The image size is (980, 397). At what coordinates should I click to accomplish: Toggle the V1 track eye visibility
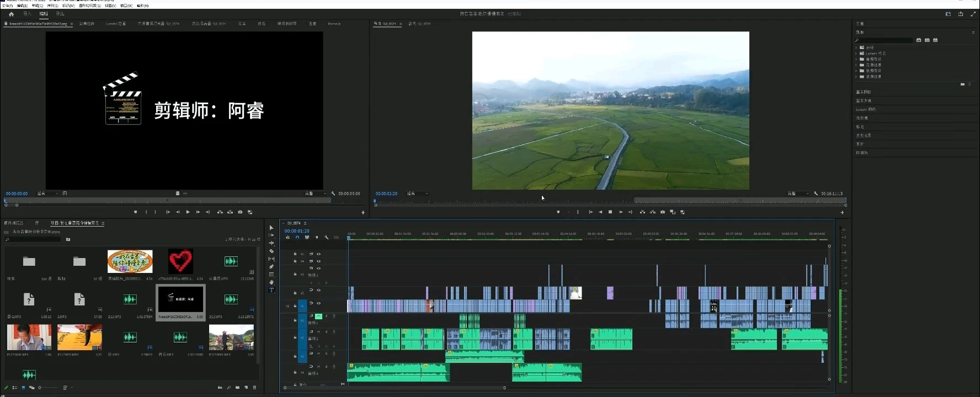pyautogui.click(x=318, y=303)
